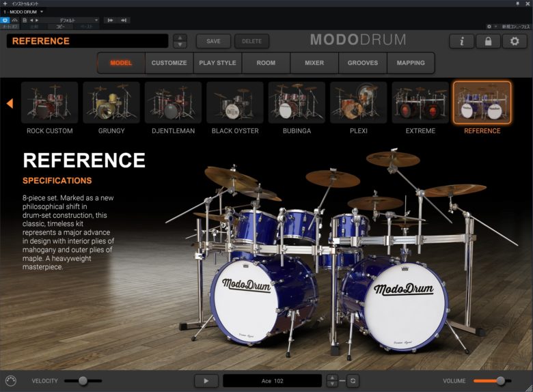Select the GRUNGY kit thumbnail
The image size is (533, 392).
point(111,102)
